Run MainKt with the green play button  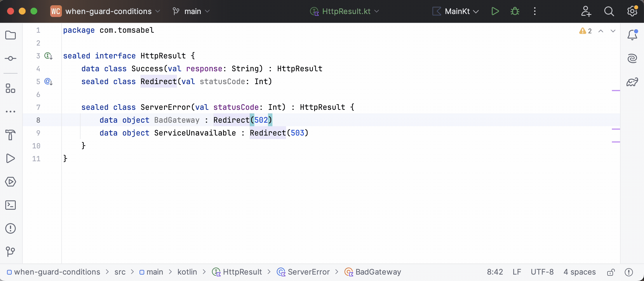click(x=495, y=11)
